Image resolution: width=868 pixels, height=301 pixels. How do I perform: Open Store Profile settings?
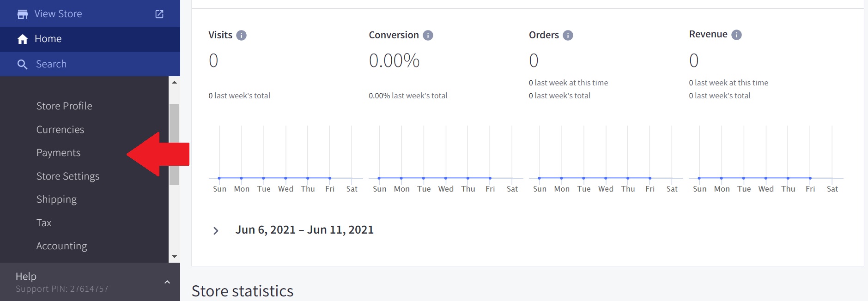pyautogui.click(x=64, y=106)
